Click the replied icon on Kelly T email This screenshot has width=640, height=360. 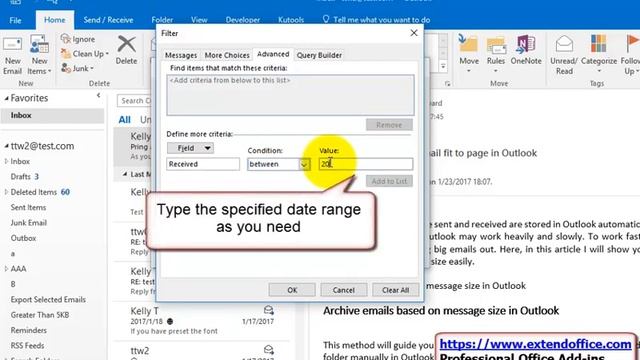269,311
